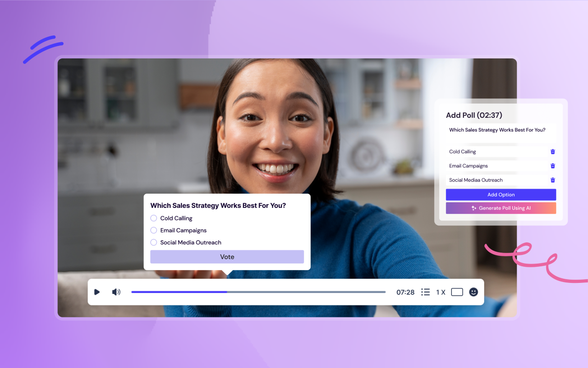Toggle theater mode rectangle icon

tap(457, 292)
